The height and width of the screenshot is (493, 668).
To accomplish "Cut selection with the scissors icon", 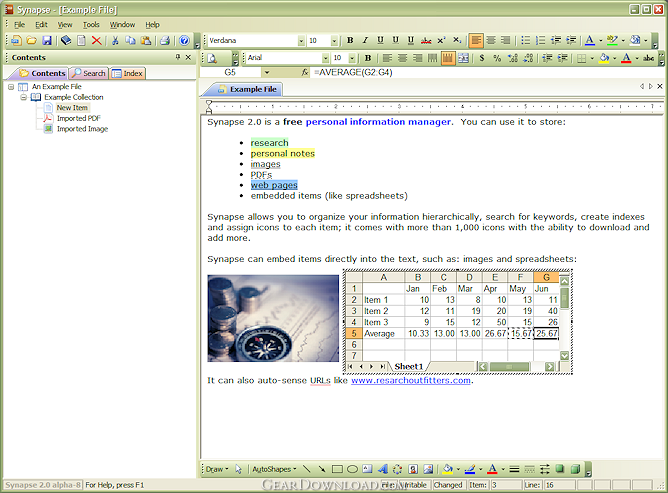I will [x=115, y=40].
